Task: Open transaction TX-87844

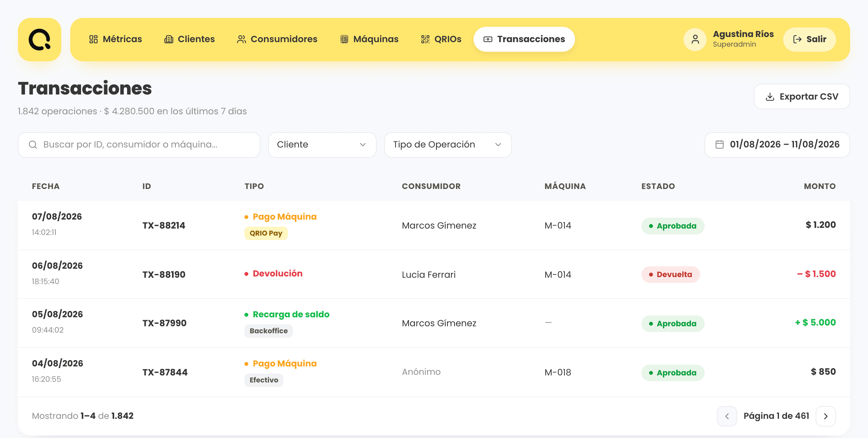Action: (165, 373)
